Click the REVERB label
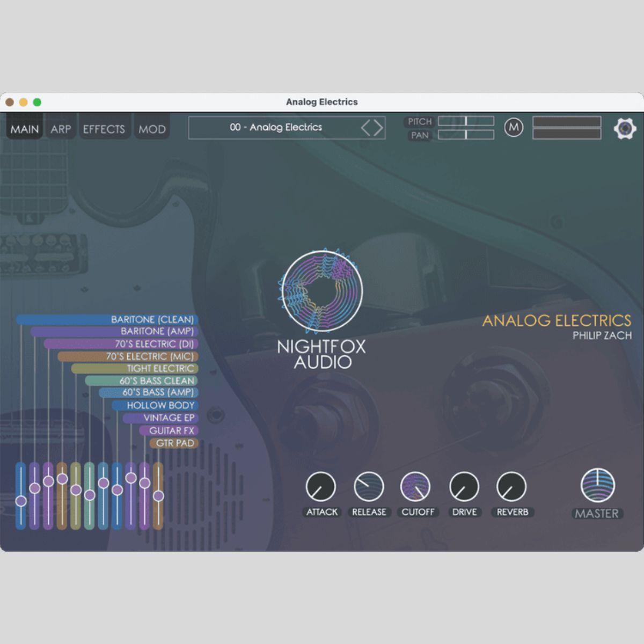The image size is (644, 644). 513,512
